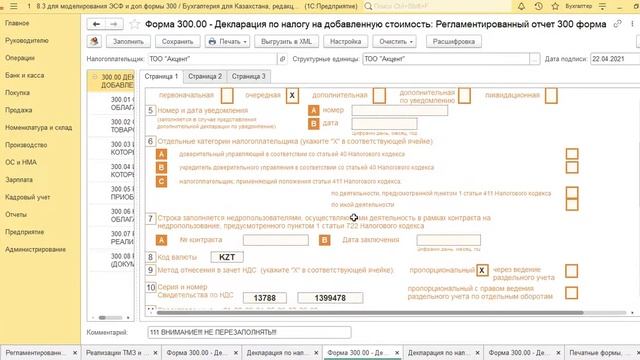Toggle очередная checkbox
Screen dimensions: 640x360
pos(292,96)
